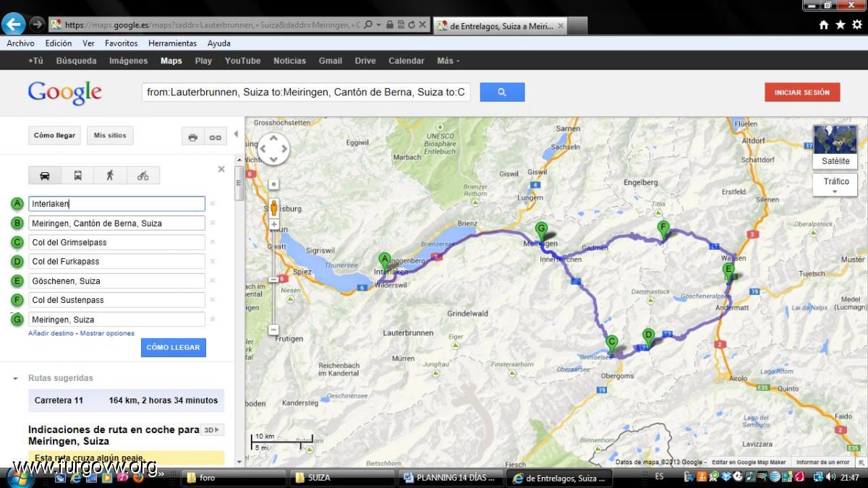This screenshot has width=868, height=488.
Task: Open Gmail from Google bar
Action: [x=331, y=61]
